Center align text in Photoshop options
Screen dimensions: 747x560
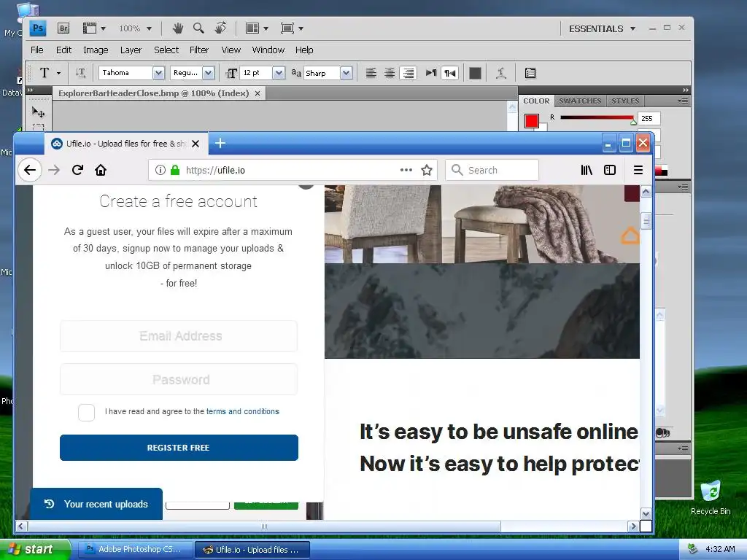390,73
